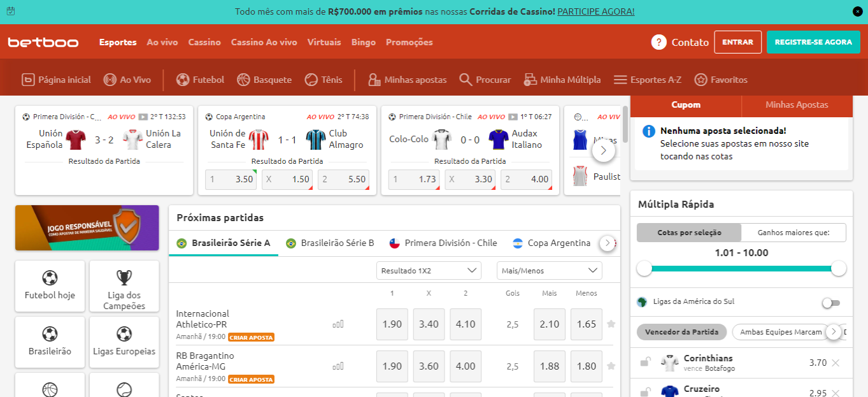
Task: Favorite the RB Bragantino vs América-MG match star
Action: coord(611,366)
